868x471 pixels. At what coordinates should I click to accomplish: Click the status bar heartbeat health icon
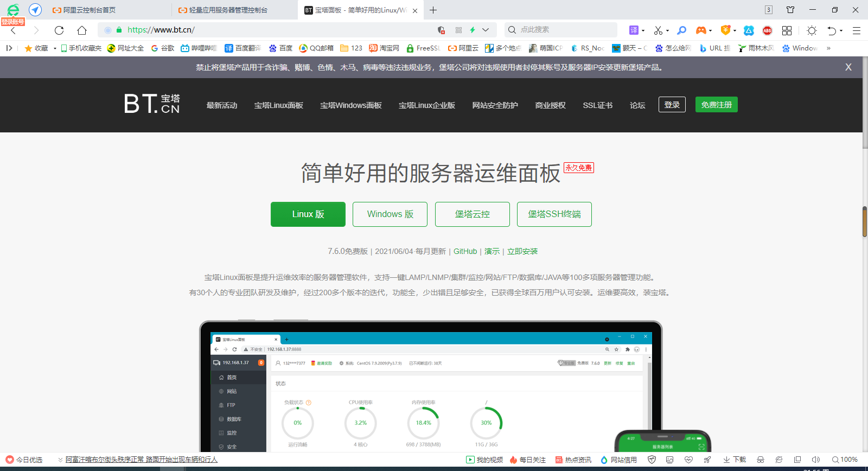click(688, 460)
